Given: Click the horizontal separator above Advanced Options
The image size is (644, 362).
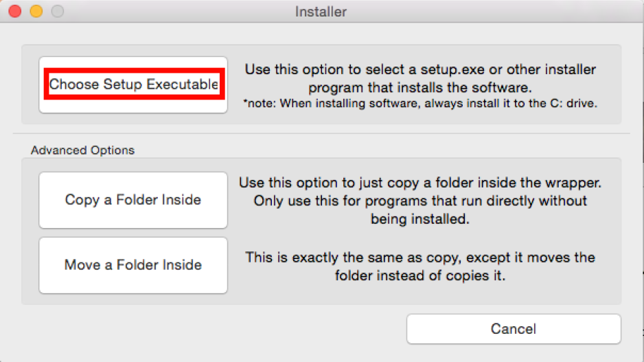Looking at the screenshot, I should click(321, 133).
